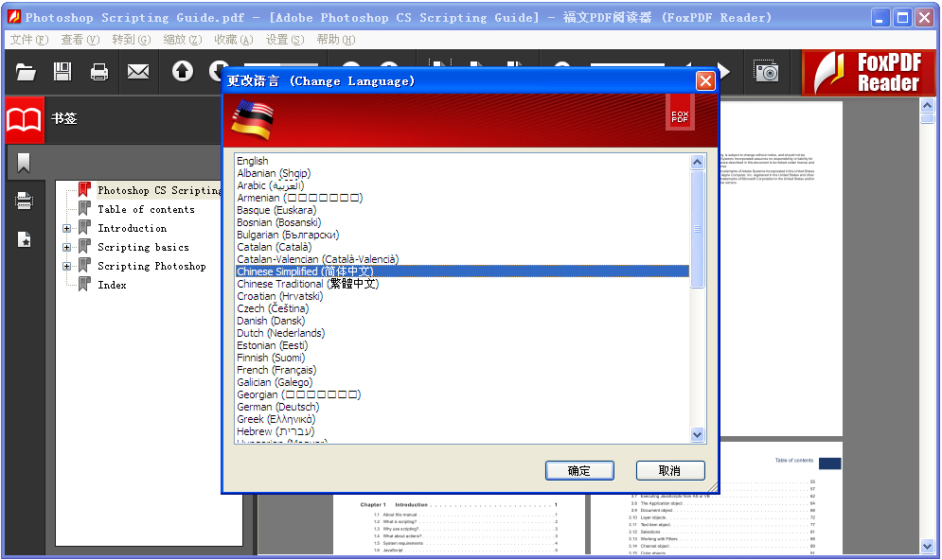Open a PDF file with folder icon
Image resolution: width=942 pixels, height=560 pixels.
(x=26, y=72)
